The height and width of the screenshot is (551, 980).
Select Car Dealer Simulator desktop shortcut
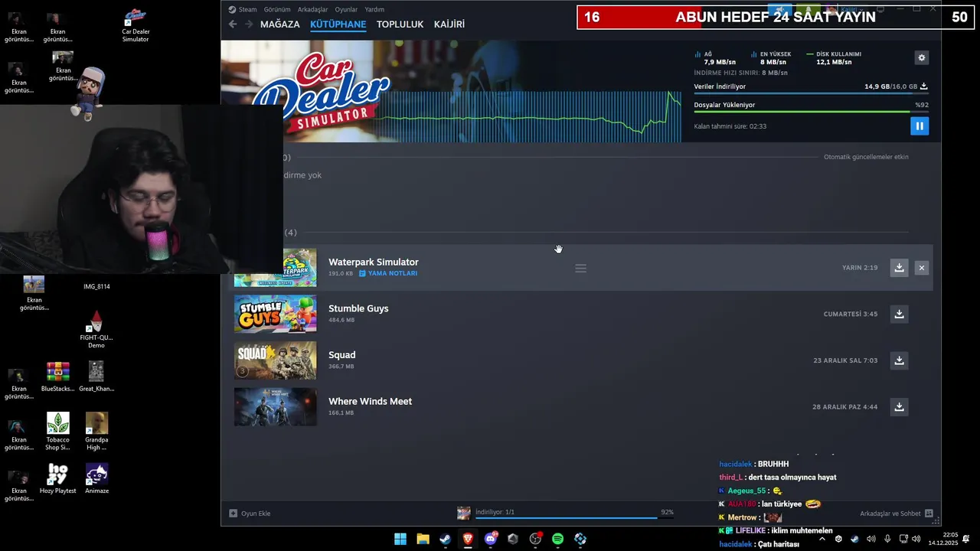136,26
